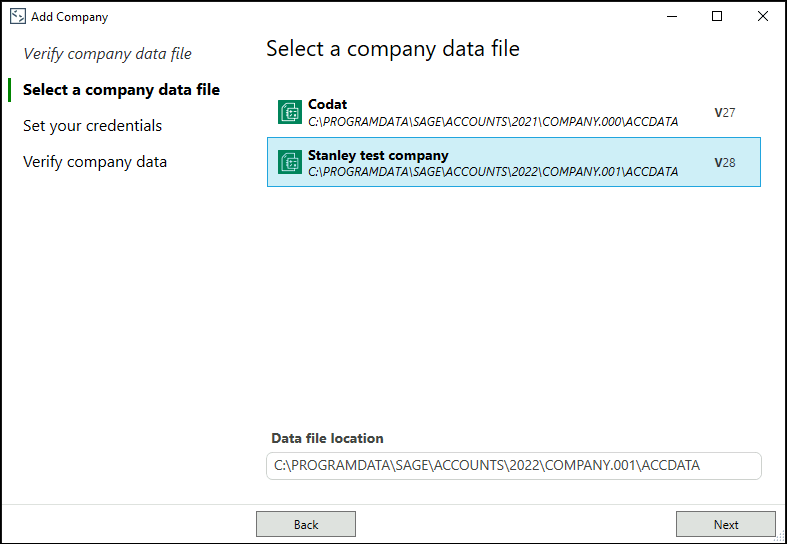787x544 pixels.
Task: Click the Sage icon beside Stanley test company
Action: pyautogui.click(x=290, y=162)
